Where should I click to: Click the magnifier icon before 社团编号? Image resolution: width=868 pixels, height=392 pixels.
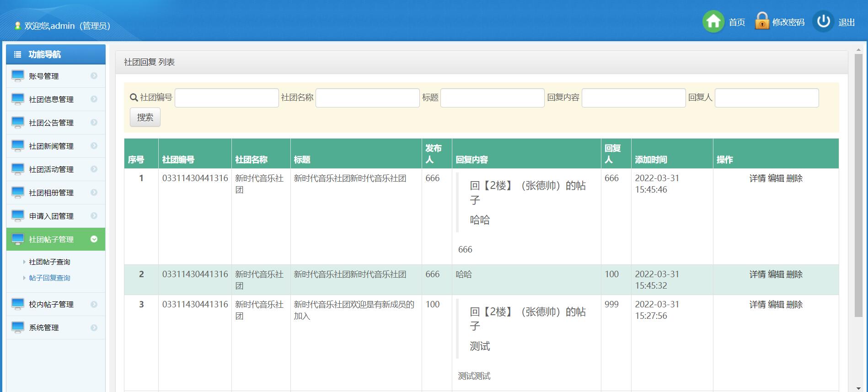(x=134, y=97)
